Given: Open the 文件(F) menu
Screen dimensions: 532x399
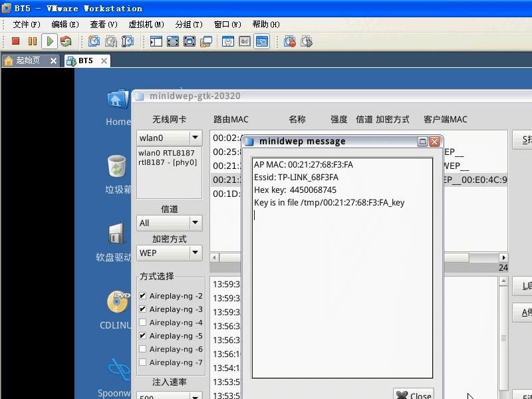Looking at the screenshot, I should [x=27, y=25].
